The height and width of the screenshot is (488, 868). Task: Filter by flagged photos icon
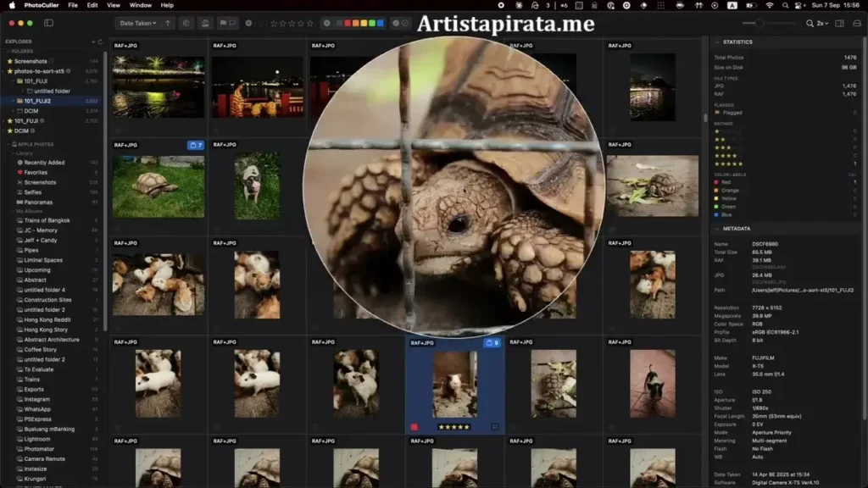coord(223,23)
